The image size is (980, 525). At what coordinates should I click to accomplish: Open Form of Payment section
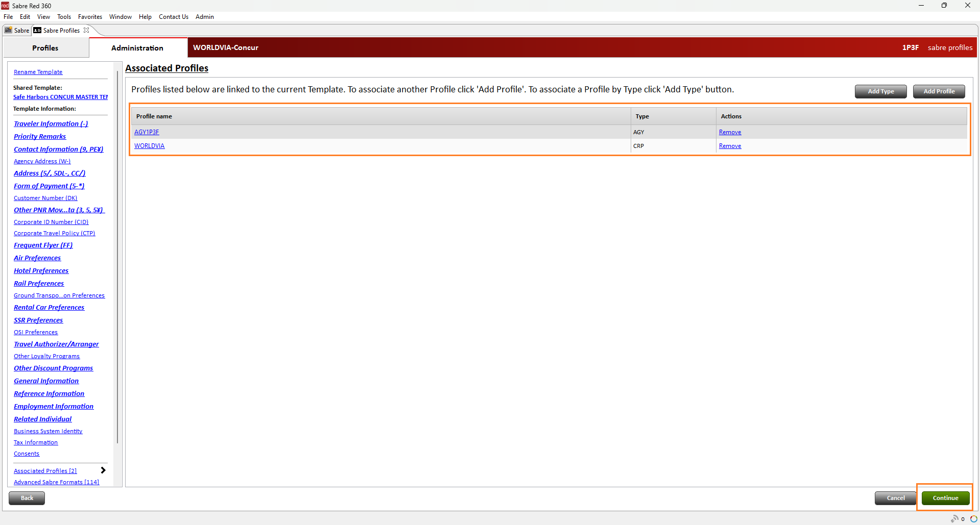tap(49, 186)
